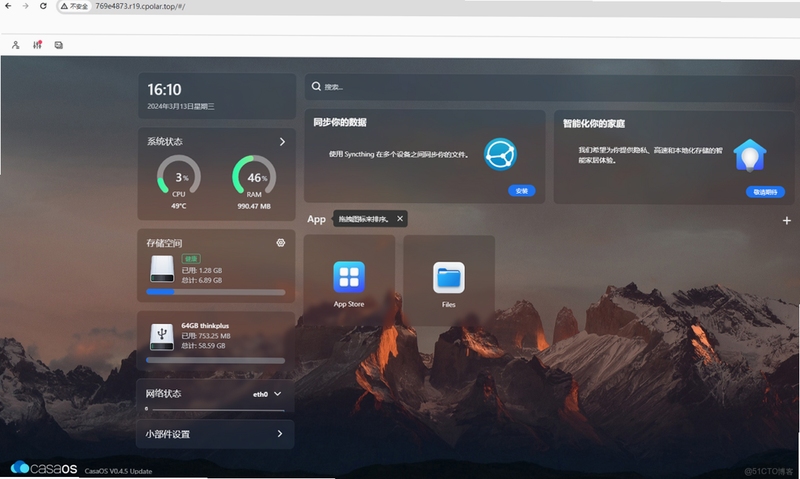Click the browser back arrow
Screen dimensions: 800x479
pyautogui.click(x=8, y=6)
